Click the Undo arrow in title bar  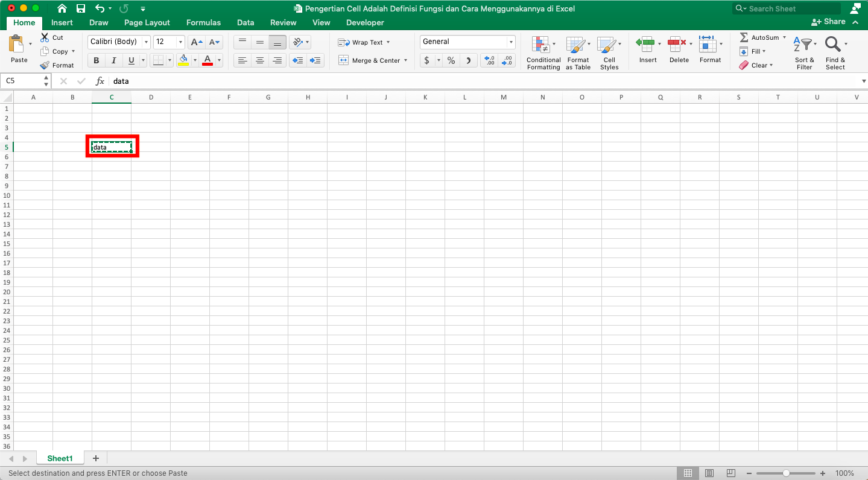coord(100,8)
